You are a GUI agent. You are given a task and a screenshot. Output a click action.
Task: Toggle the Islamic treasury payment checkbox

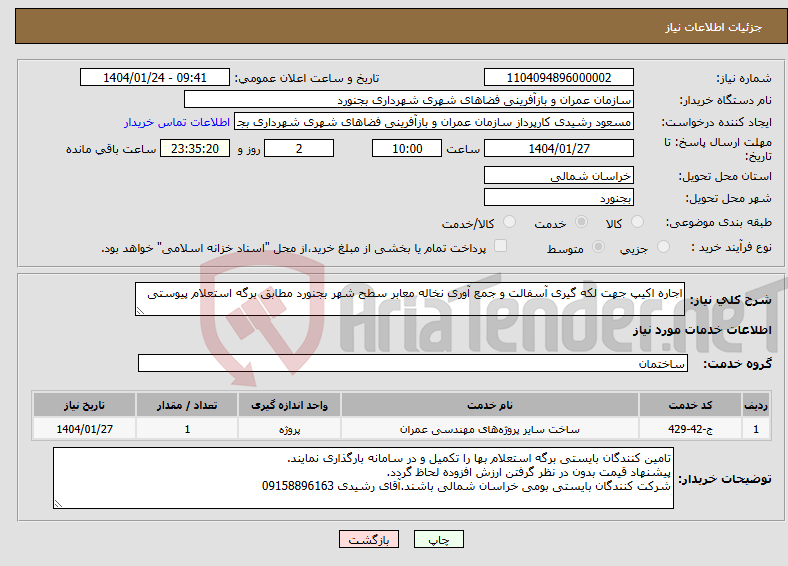coord(501,246)
